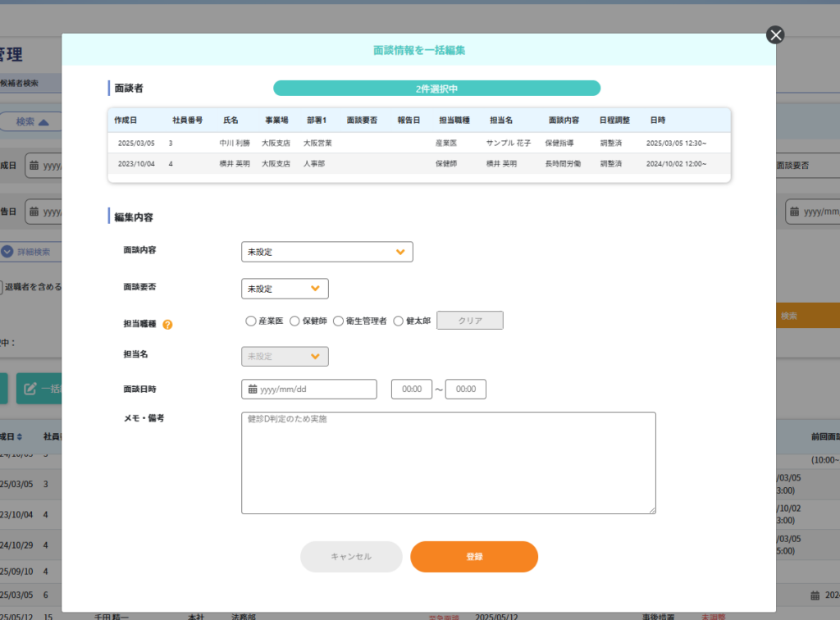Select the 横井 英明 row dated 2023/10/04
The height and width of the screenshot is (620, 840).
point(418,163)
